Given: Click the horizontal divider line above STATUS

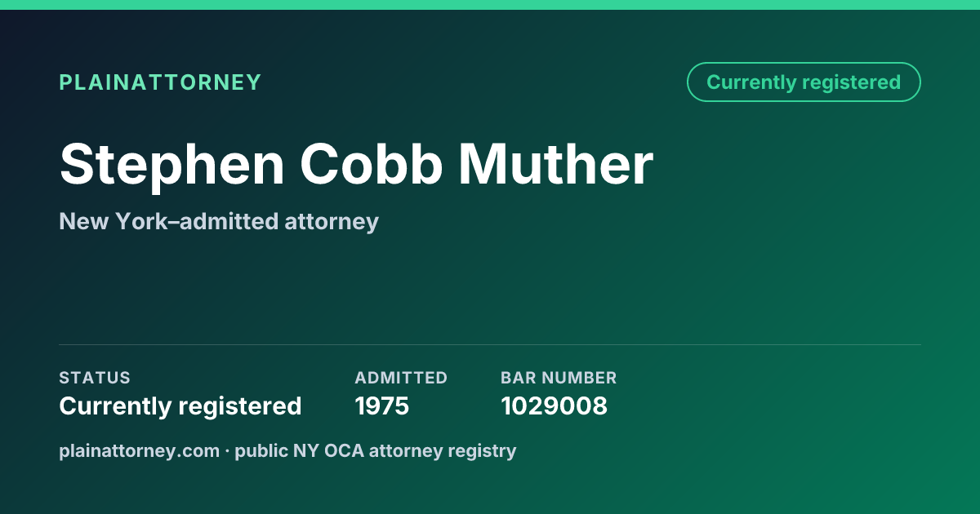Looking at the screenshot, I should click(x=490, y=344).
